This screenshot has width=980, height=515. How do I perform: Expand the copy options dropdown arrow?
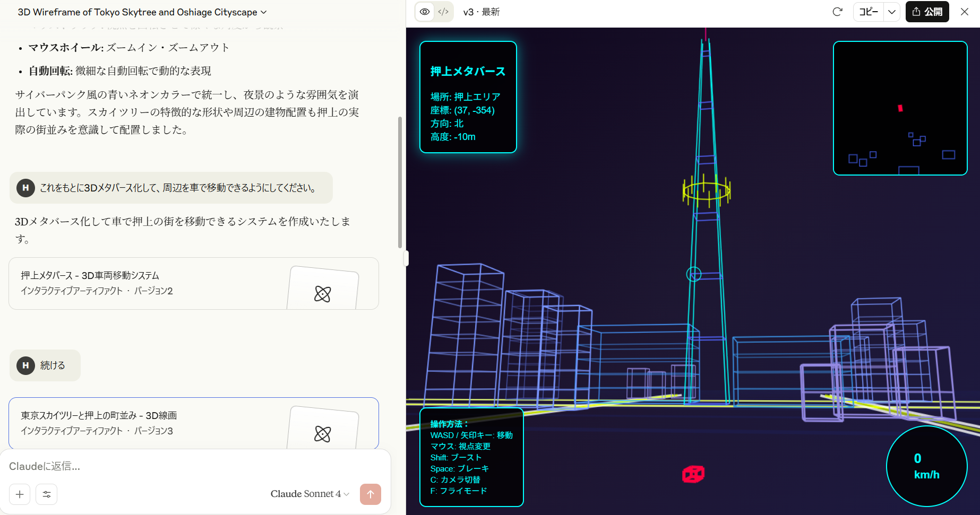(x=892, y=12)
